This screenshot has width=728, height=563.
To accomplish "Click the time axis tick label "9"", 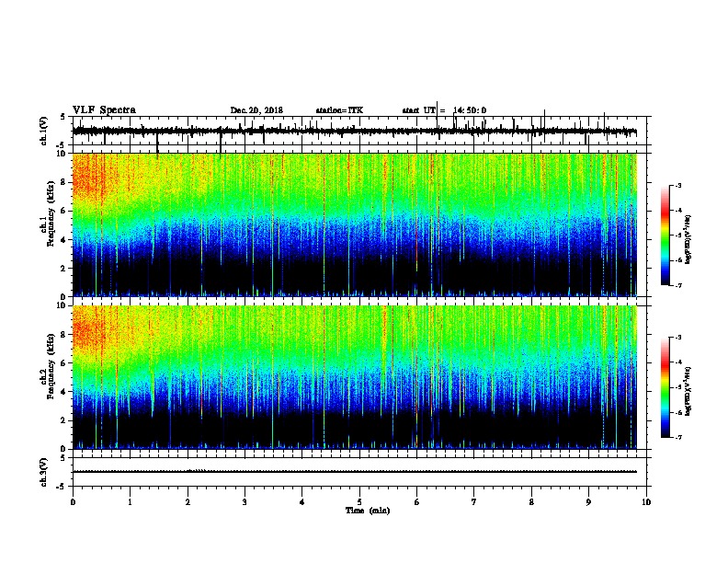I will (588, 502).
